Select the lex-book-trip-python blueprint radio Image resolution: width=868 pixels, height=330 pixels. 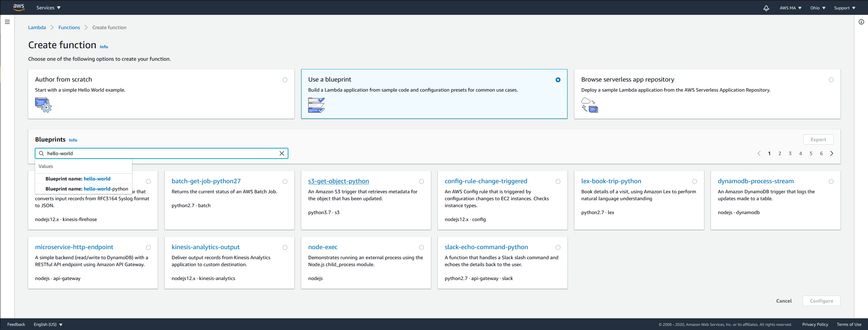695,181
